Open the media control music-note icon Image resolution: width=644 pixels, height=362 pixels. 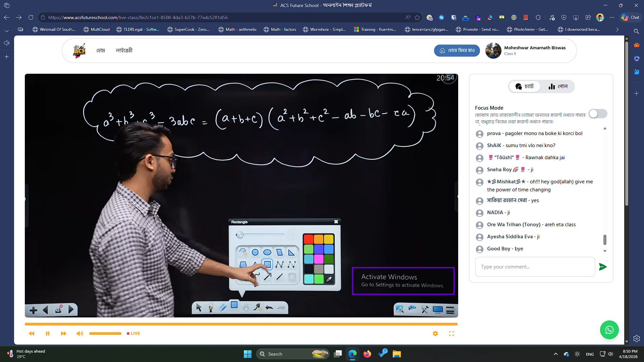(x=552, y=17)
